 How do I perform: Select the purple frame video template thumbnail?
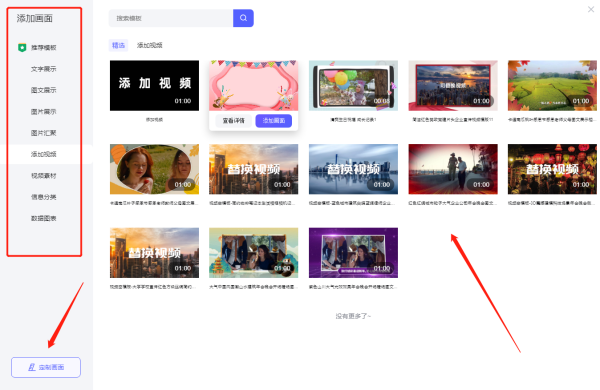coord(353,253)
